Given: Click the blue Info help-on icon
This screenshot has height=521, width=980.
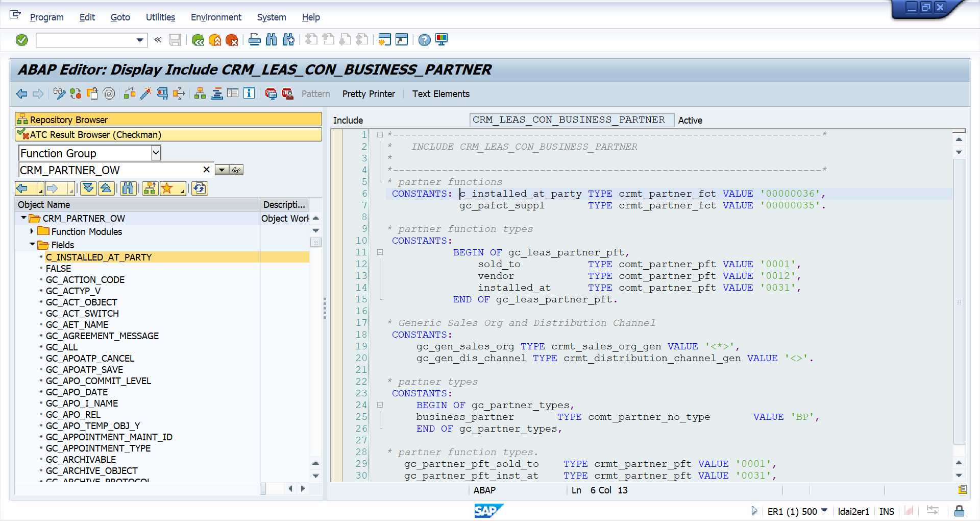Looking at the screenshot, I should (x=249, y=93).
